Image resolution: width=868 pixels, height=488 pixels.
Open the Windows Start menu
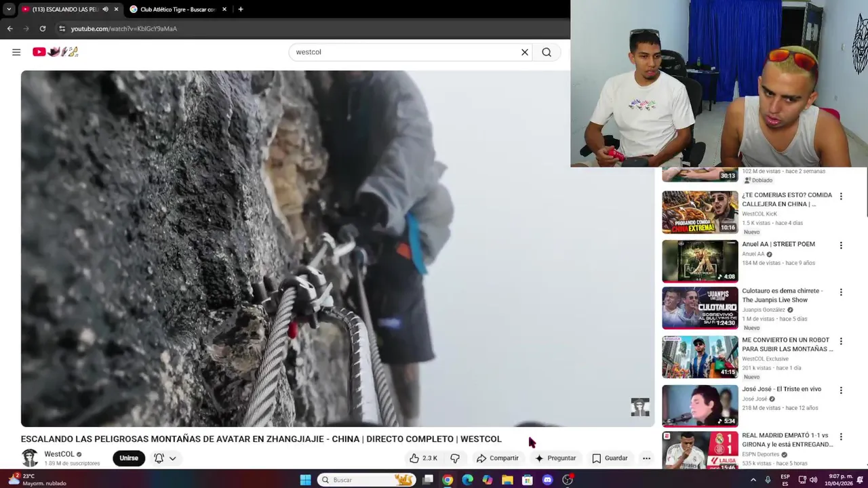(305, 480)
